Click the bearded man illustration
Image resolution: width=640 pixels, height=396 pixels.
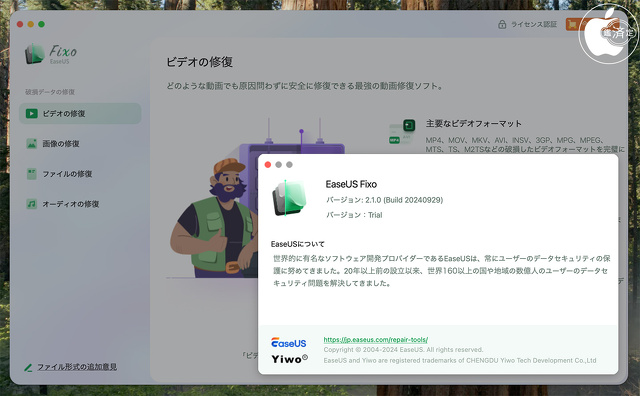(214, 218)
